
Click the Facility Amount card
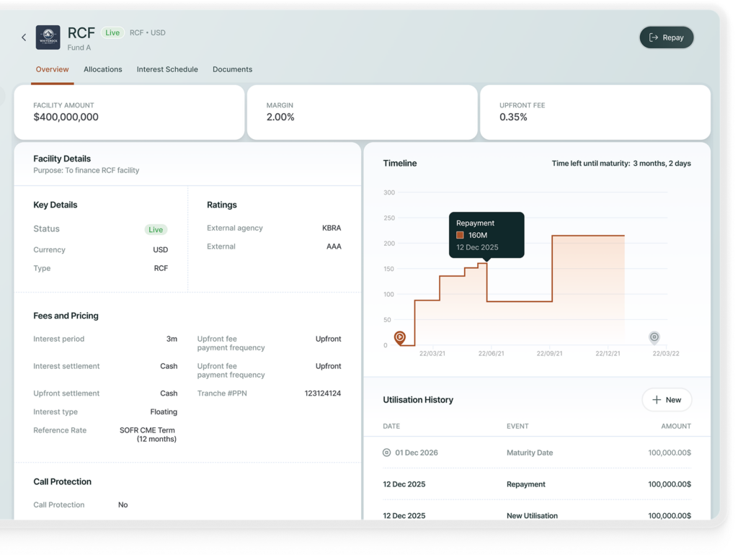[x=129, y=112]
